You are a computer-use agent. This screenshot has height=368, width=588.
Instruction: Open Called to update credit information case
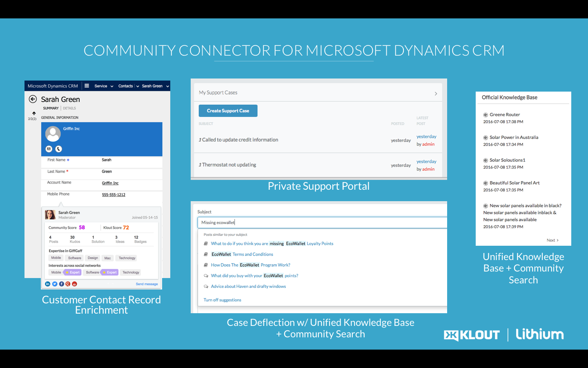point(240,140)
